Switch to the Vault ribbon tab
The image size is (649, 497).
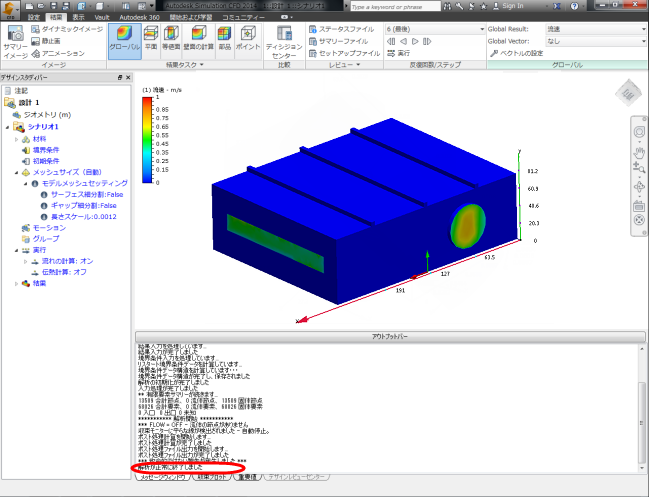click(x=101, y=17)
